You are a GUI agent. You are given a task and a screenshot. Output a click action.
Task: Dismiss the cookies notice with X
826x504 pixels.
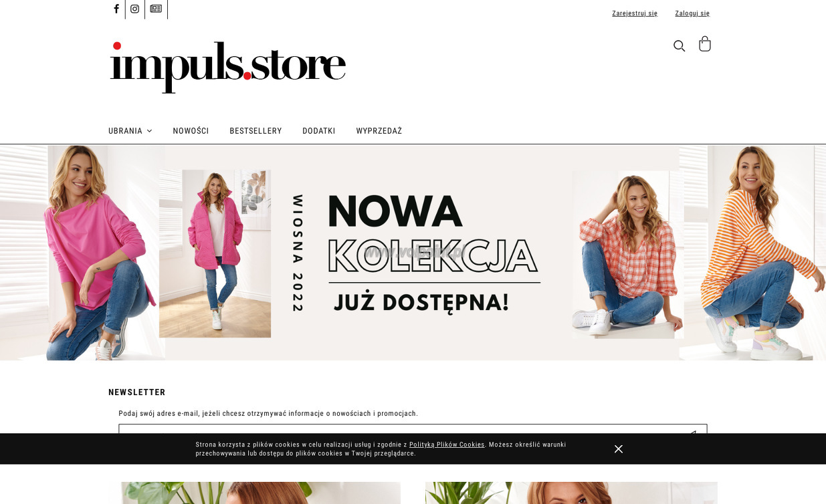(619, 449)
